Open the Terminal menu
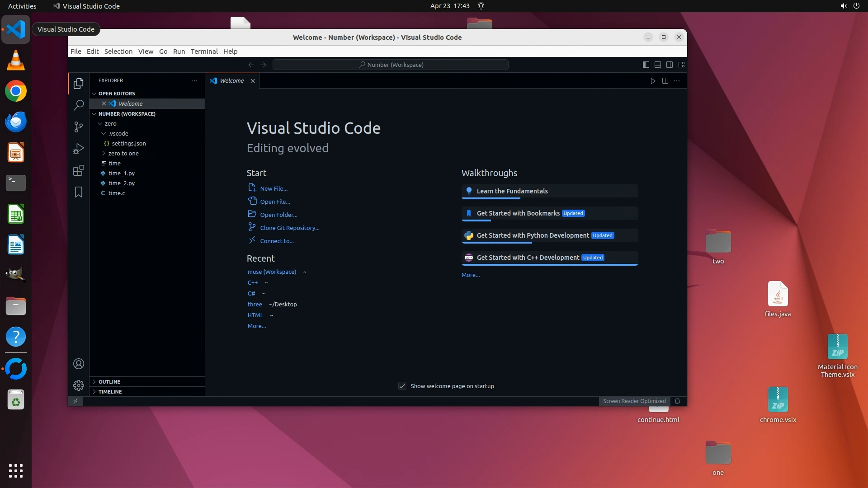 pos(204,52)
